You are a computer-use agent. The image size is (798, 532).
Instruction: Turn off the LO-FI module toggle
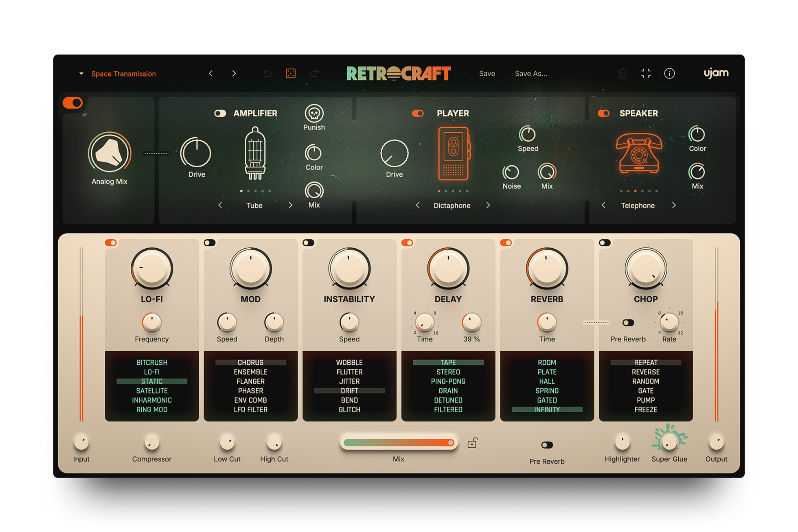111,243
